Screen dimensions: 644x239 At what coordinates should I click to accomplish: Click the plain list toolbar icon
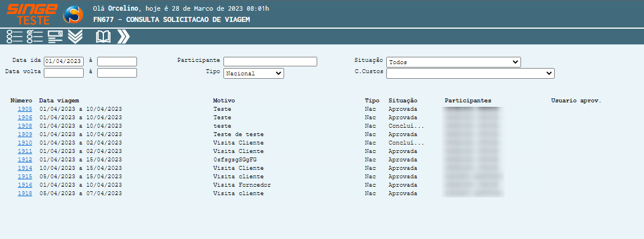tap(15, 37)
